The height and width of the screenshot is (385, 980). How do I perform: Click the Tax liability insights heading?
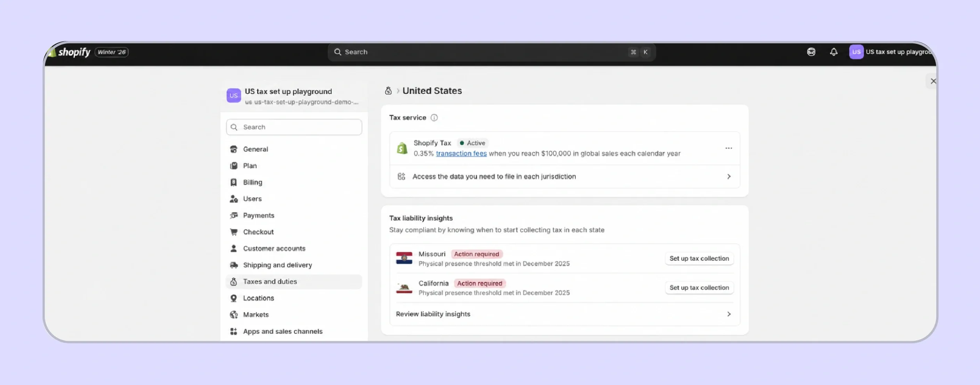point(421,218)
